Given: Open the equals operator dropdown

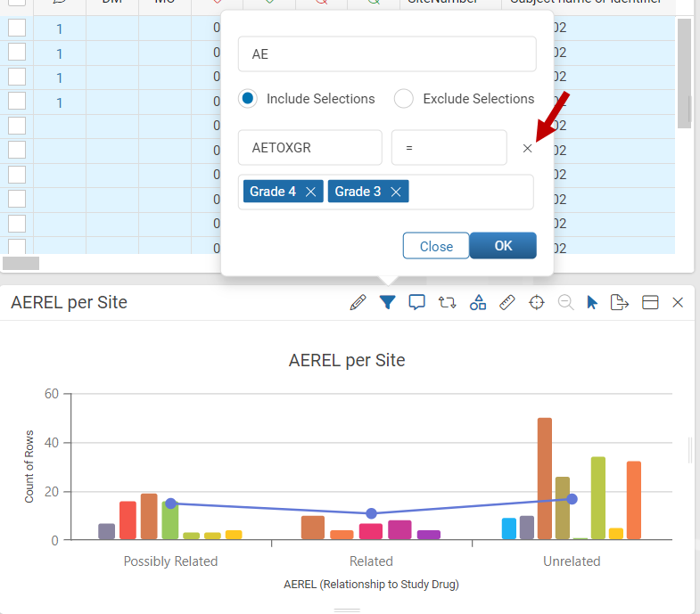Looking at the screenshot, I should pos(449,148).
